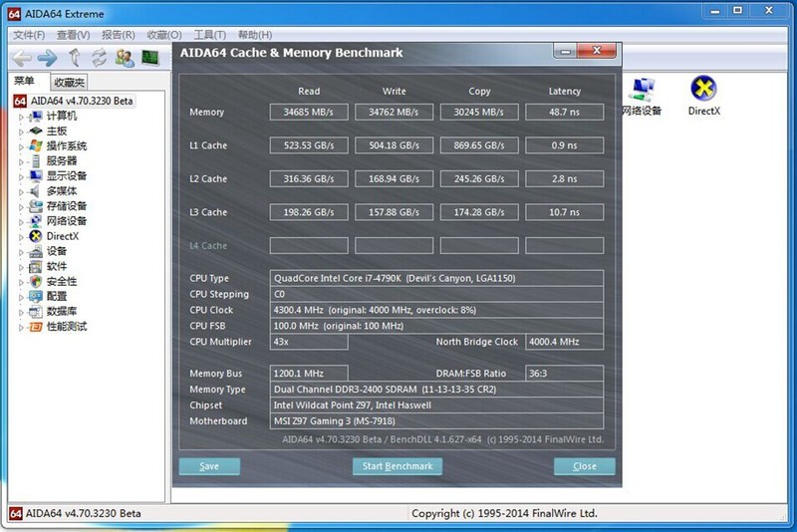The height and width of the screenshot is (532, 797).
Task: Select 操作系统 in the sidebar tree
Action: click(x=66, y=145)
